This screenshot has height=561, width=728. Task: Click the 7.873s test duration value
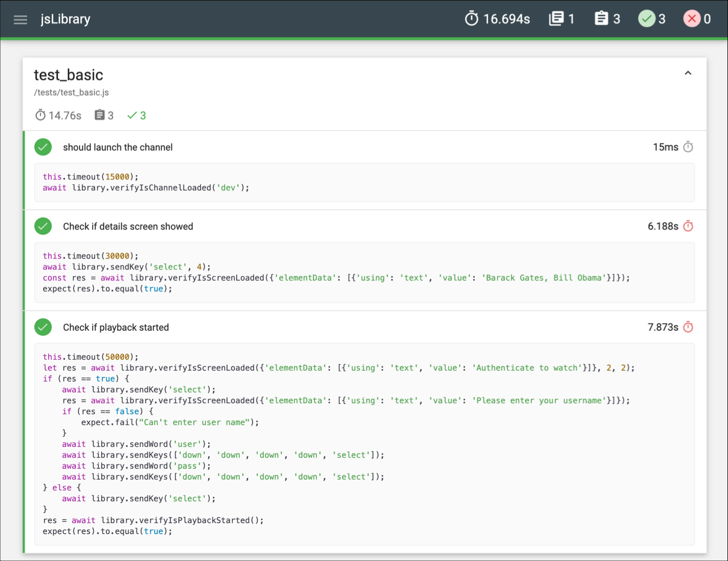tap(663, 327)
